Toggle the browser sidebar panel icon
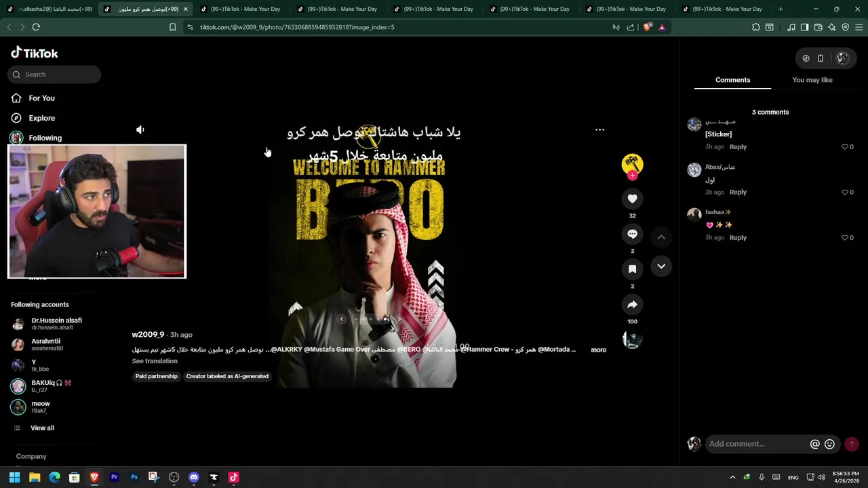The image size is (868, 488). 804,27
